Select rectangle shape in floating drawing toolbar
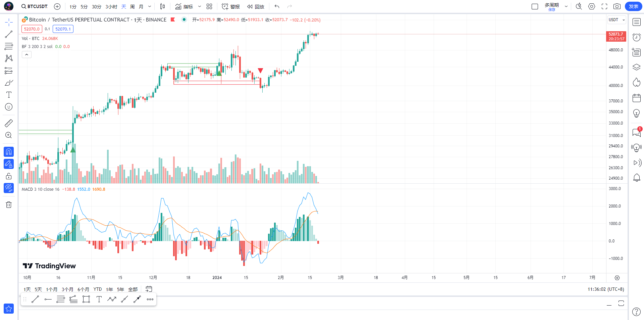Screen dimensions: 644x320 [86, 299]
